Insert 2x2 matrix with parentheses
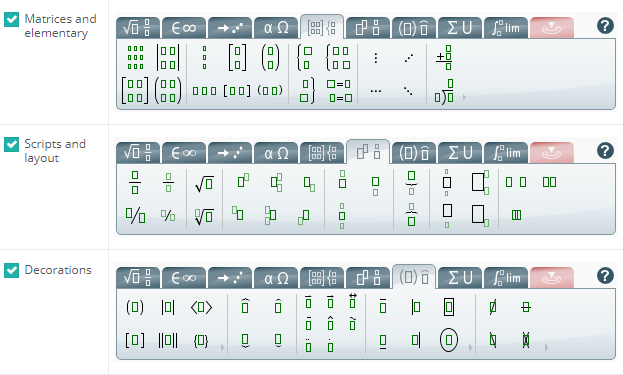Screen dimensions: 623x375 point(168,91)
